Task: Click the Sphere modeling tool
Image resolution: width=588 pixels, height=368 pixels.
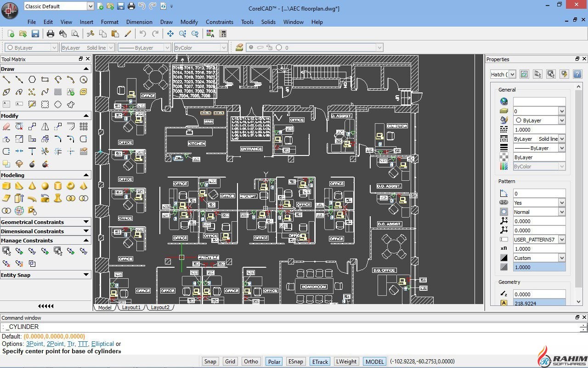Action: click(x=45, y=186)
